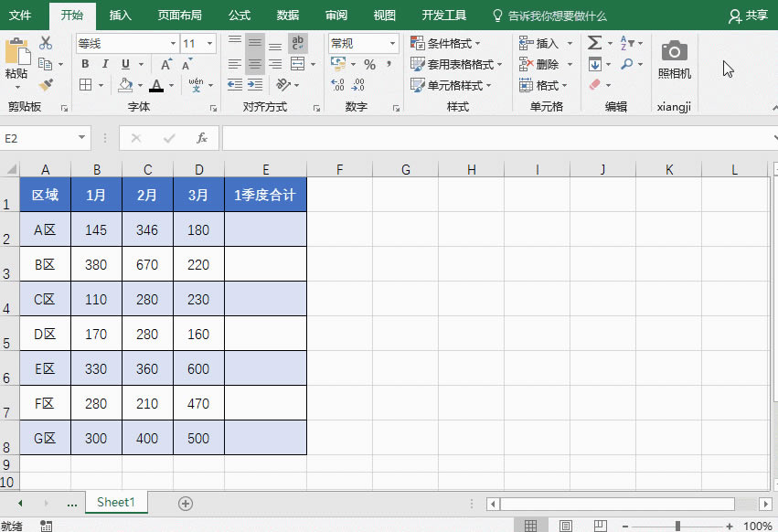Apply bold formatting with the B icon
Screen dimensions: 778x532
pos(85,62)
